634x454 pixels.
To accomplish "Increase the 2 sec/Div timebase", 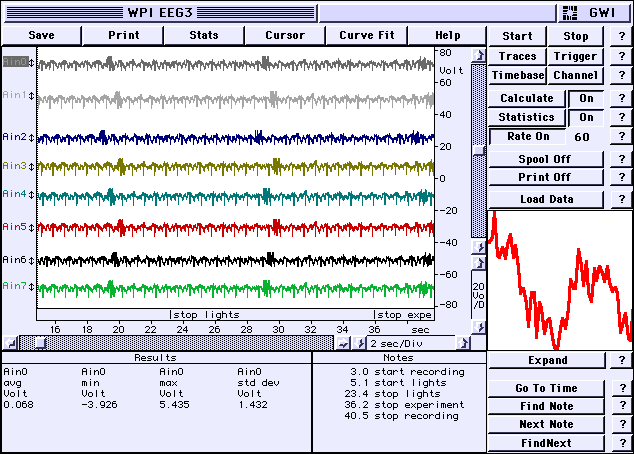I will click(462, 343).
